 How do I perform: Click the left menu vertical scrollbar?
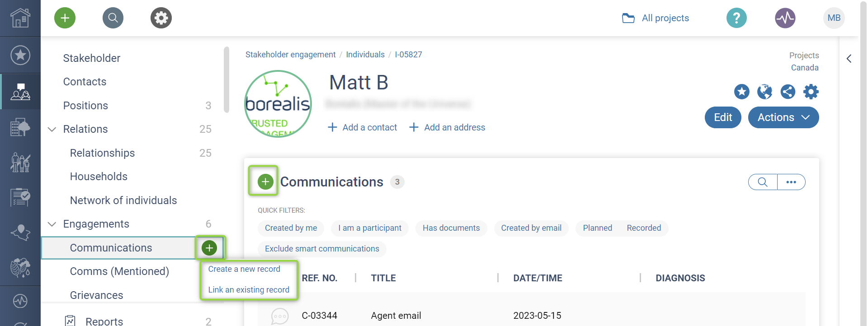[x=226, y=79]
